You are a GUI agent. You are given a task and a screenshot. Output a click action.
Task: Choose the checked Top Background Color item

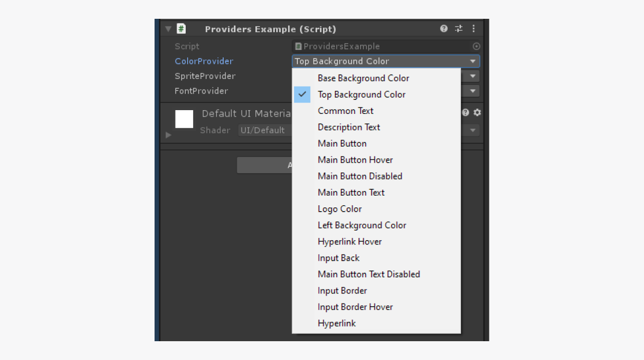[x=361, y=95]
